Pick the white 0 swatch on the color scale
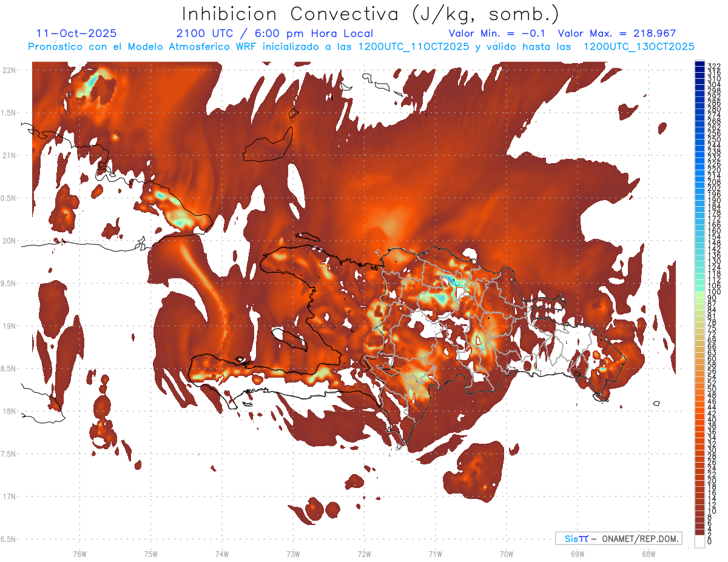728x562 pixels. (700, 541)
